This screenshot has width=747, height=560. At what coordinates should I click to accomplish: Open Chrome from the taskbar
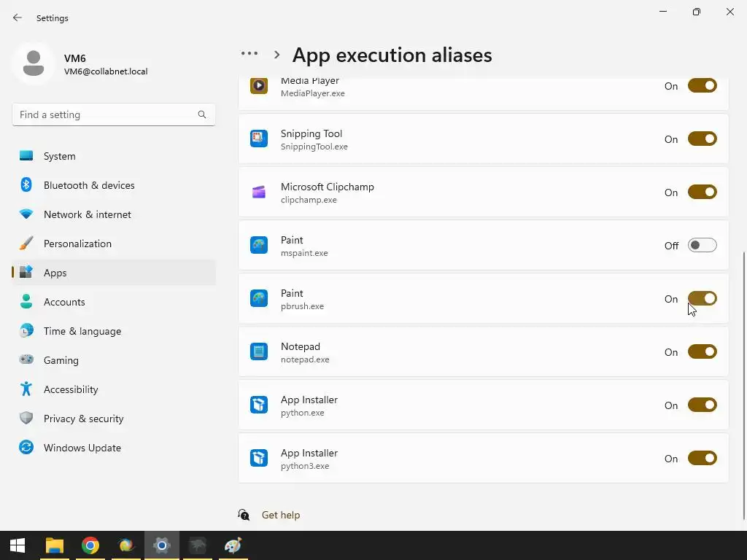[90, 545]
